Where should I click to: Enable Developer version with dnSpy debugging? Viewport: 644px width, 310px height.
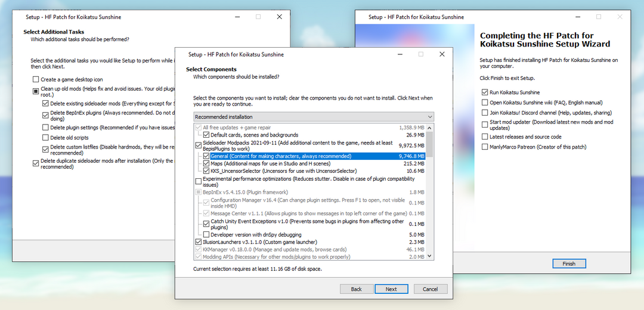[x=206, y=235]
